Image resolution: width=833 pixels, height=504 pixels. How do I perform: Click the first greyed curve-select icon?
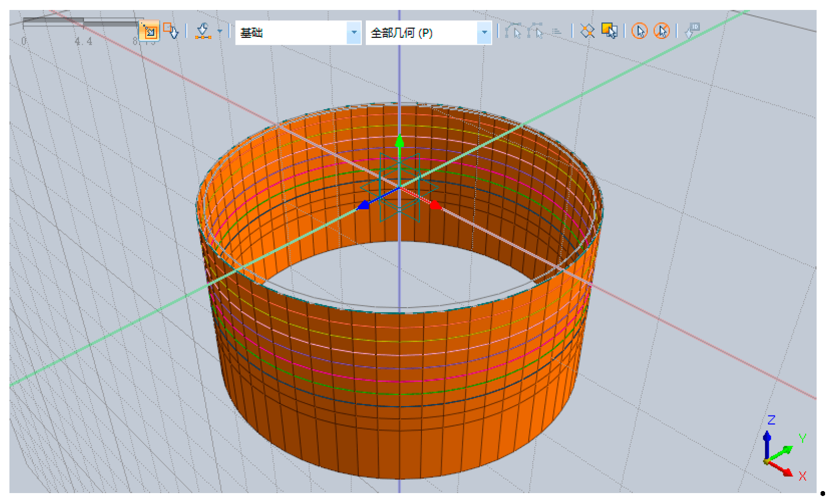pyautogui.click(x=513, y=31)
